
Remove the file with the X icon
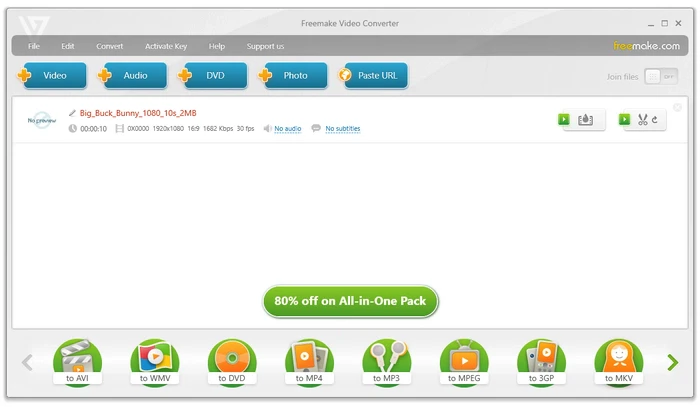[677, 107]
